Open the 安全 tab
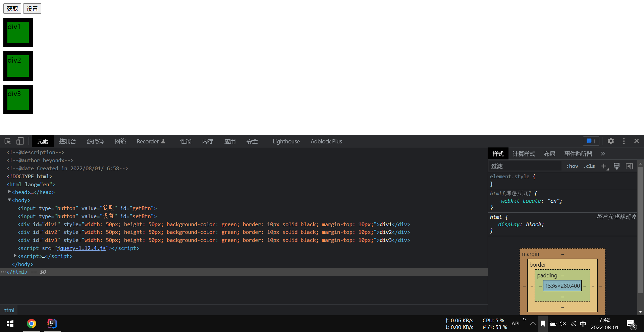Screen dimensions: 644x332 click(x=252, y=141)
